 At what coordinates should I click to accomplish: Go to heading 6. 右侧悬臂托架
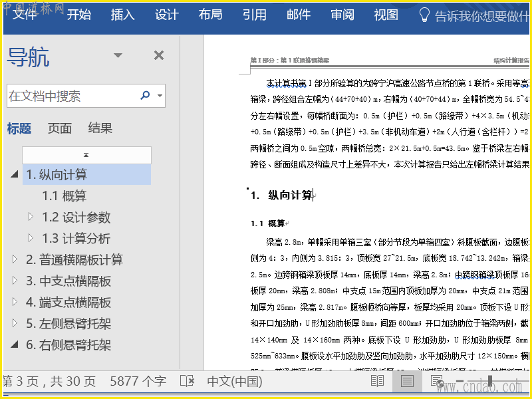pyautogui.click(x=68, y=345)
